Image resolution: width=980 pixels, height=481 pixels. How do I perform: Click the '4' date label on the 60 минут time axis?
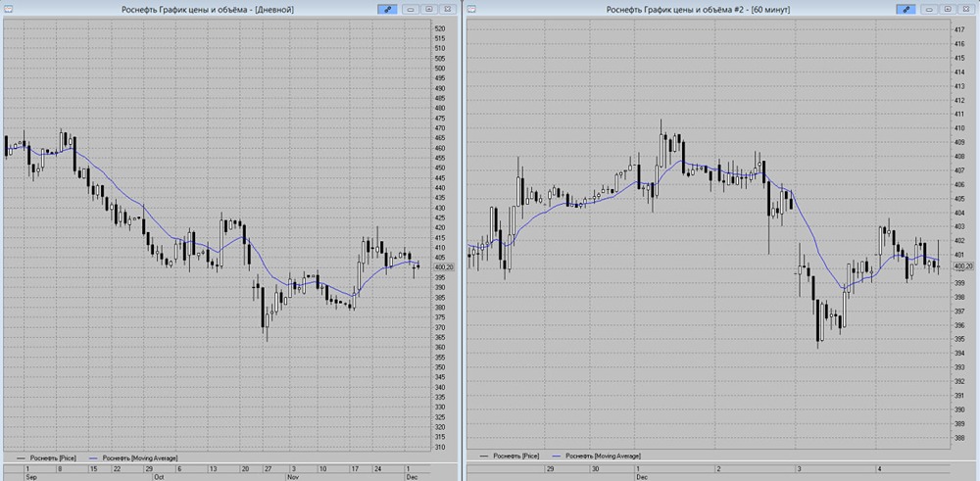pos(879,468)
